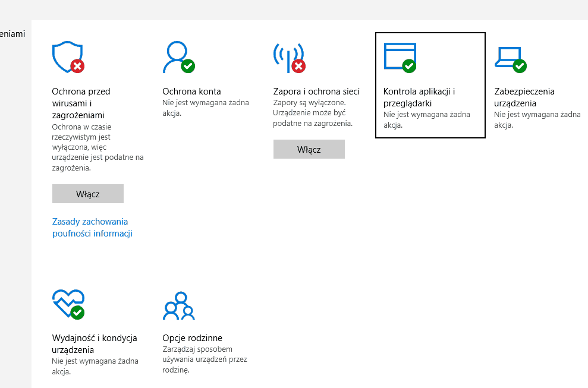
Task: Click the status text under Kontrola aplikacji i przeglądarki
Action: [427, 119]
